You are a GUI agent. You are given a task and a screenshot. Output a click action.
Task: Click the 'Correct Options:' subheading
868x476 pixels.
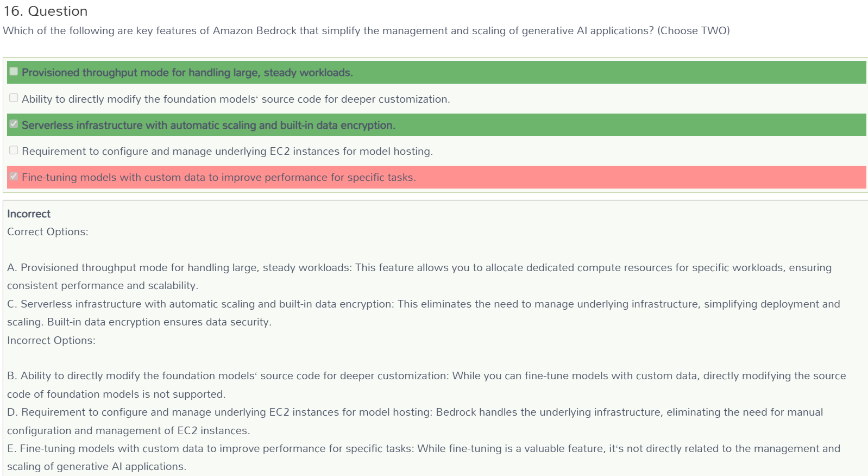(x=48, y=232)
